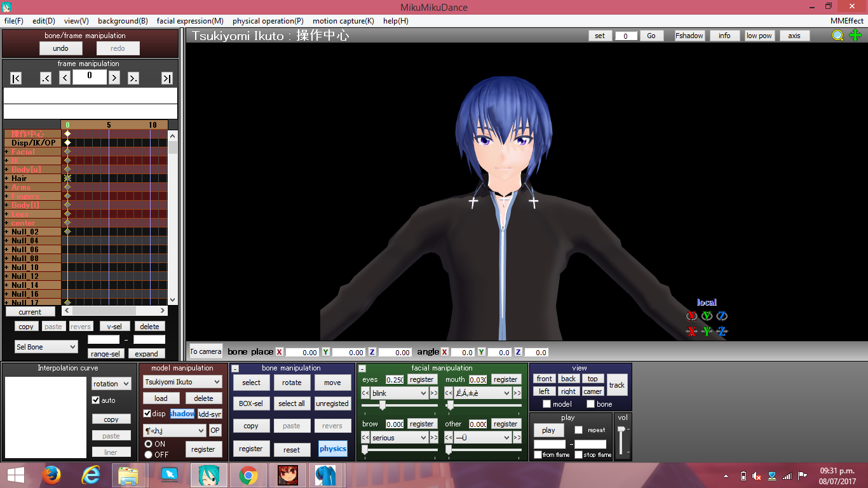Collapse the bone manipulation panel
The height and width of the screenshot is (488, 868).
235,369
